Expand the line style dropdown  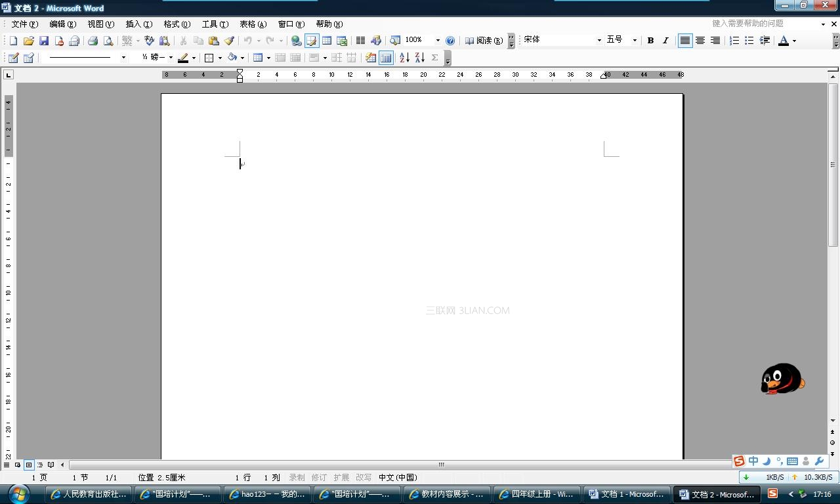pos(123,58)
